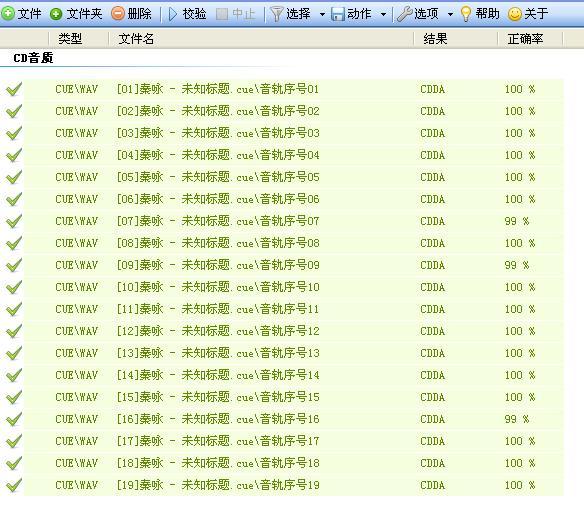The image size is (584, 522).
Task: Click the 文件夹 add-folder icon
Action: click(x=56, y=14)
